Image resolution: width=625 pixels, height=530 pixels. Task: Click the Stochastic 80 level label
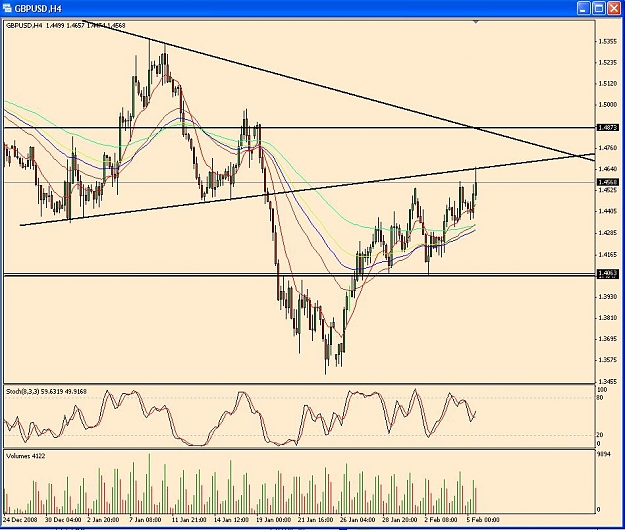[601, 397]
